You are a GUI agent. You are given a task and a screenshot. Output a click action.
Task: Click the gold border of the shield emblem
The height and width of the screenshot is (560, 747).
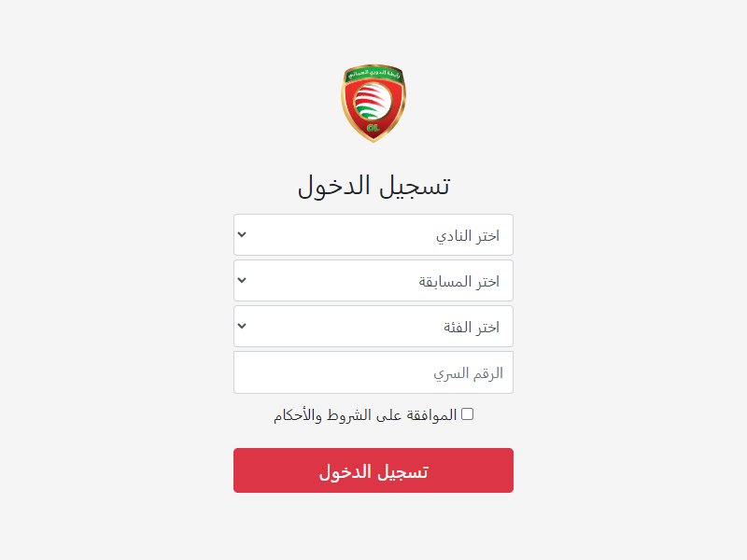pos(345,105)
